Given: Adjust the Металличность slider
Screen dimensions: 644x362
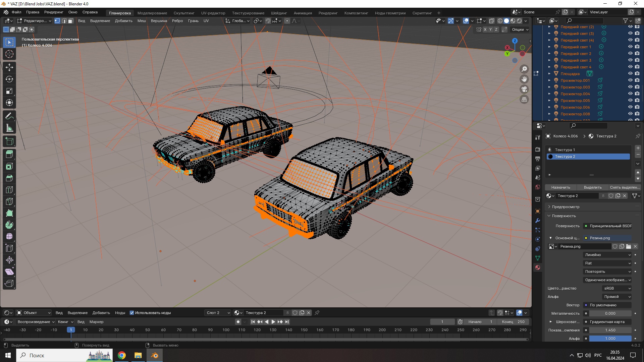Looking at the screenshot, I should click(610, 313).
